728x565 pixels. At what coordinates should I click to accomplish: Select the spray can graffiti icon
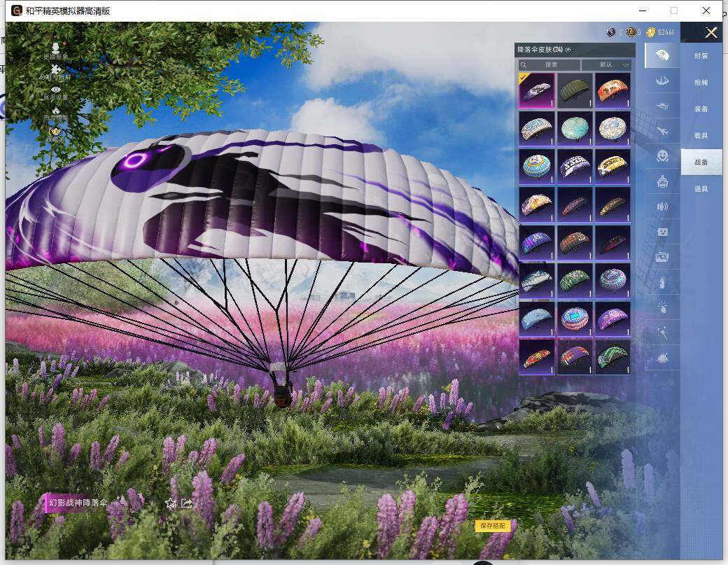click(x=661, y=282)
